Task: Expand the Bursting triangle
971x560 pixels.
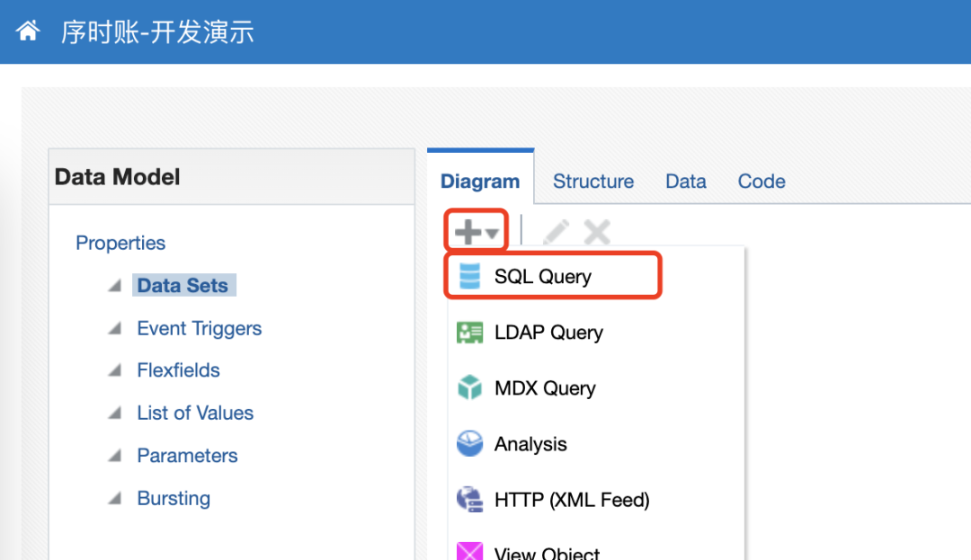Action: tap(114, 498)
